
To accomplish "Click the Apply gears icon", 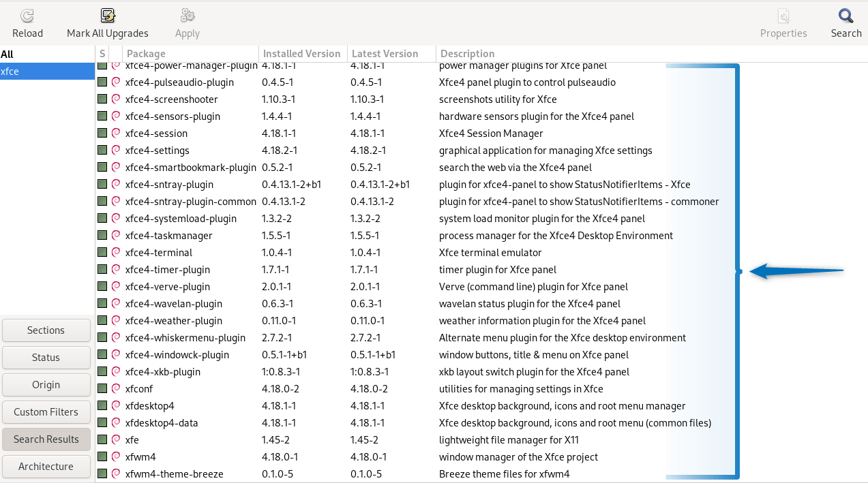I will pyautogui.click(x=187, y=15).
